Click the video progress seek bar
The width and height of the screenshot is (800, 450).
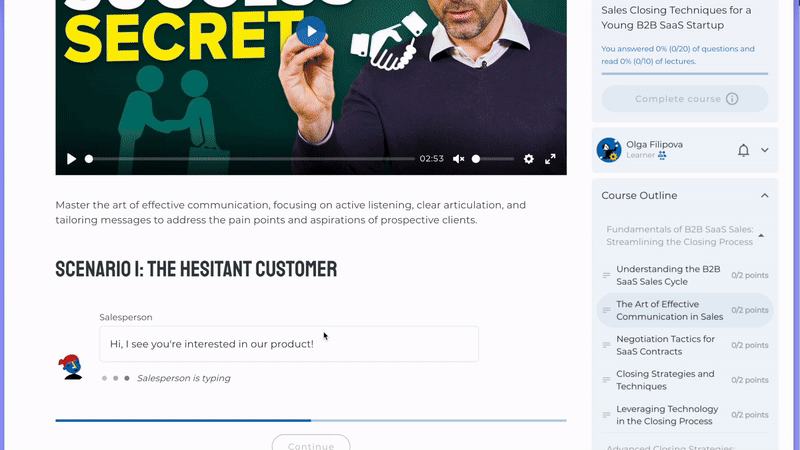[251, 159]
